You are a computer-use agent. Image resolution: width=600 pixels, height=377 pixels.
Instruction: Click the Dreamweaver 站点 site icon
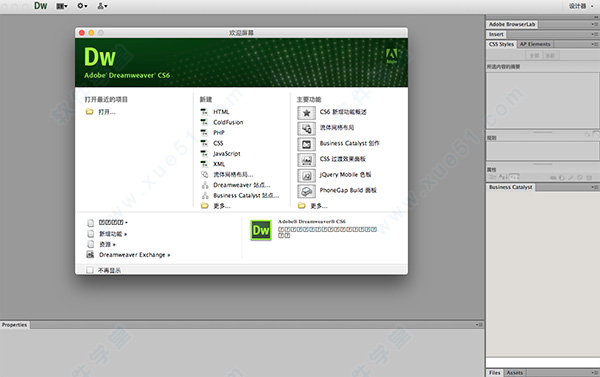pos(205,185)
